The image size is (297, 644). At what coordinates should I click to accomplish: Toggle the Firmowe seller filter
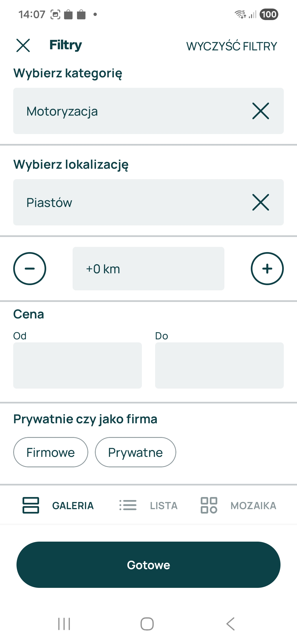pos(51,452)
